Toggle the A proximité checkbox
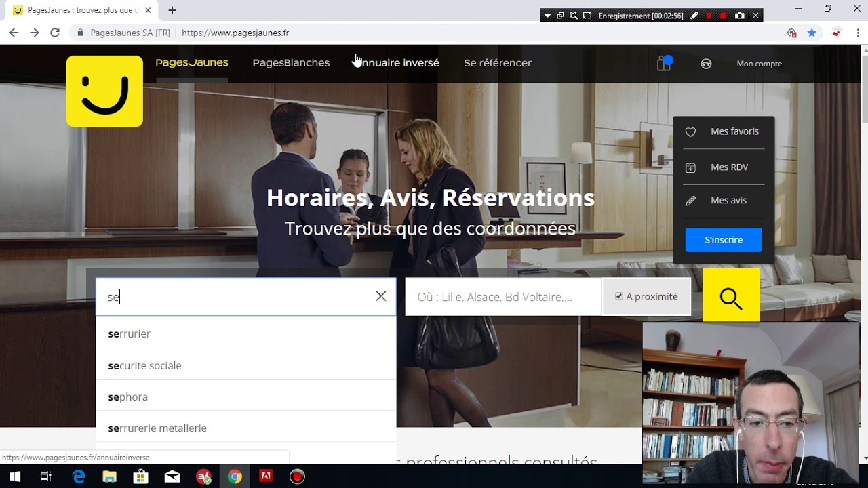The image size is (868, 488). click(619, 296)
